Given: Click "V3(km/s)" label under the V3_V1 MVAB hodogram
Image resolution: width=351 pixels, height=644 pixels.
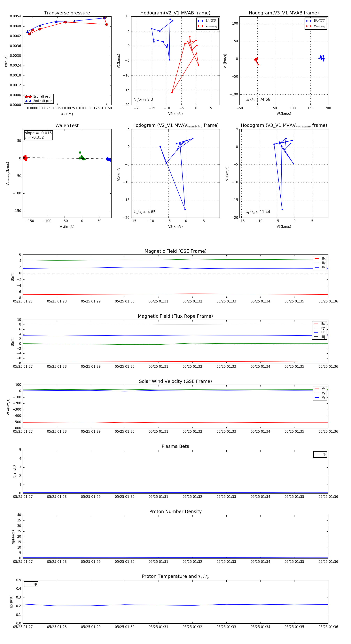Looking at the screenshot, I should pyautogui.click(x=284, y=114).
